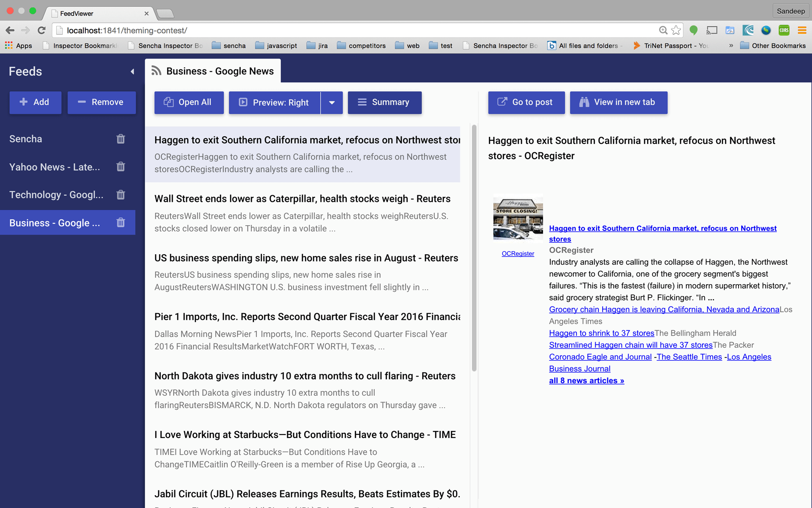Image resolution: width=812 pixels, height=508 pixels.
Task: Click the CORS extension icon
Action: (784, 30)
